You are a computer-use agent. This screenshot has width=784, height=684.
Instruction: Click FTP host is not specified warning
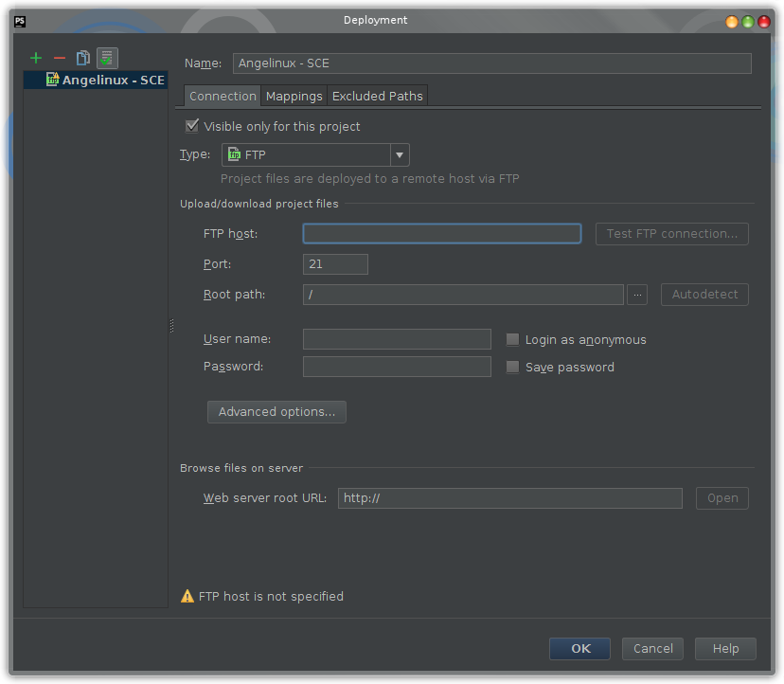[271, 597]
